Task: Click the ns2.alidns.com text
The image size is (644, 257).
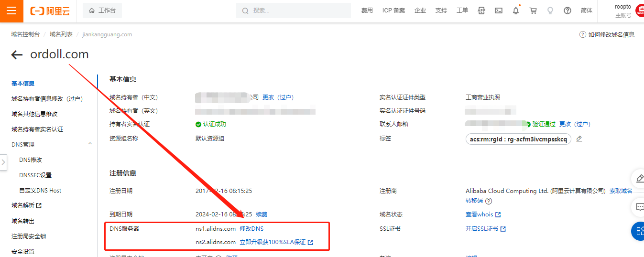Action: (x=216, y=242)
